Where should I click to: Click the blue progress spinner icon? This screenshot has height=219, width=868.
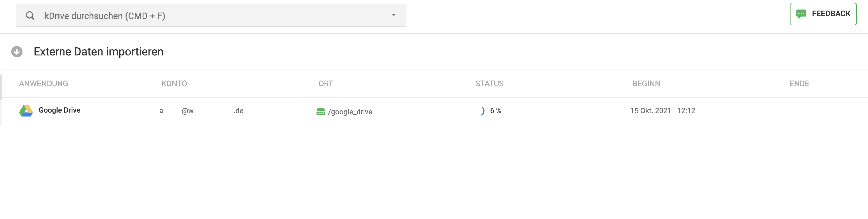(483, 111)
